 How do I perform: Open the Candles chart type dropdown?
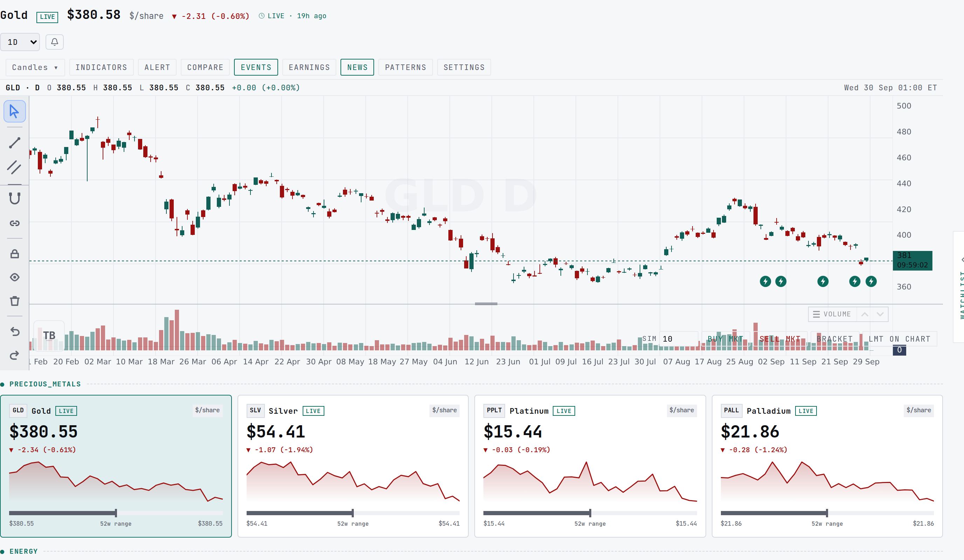tap(35, 67)
